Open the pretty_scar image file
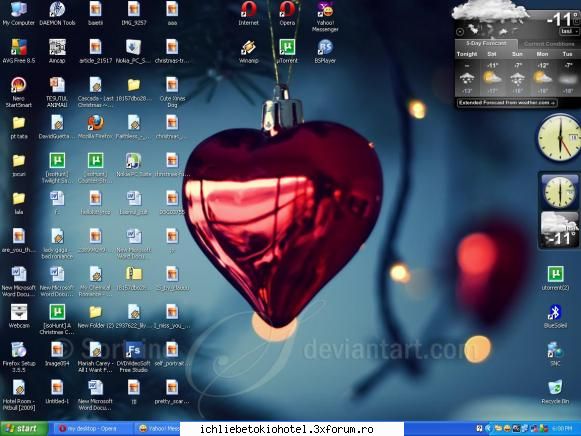The image size is (581, 436). click(172, 392)
